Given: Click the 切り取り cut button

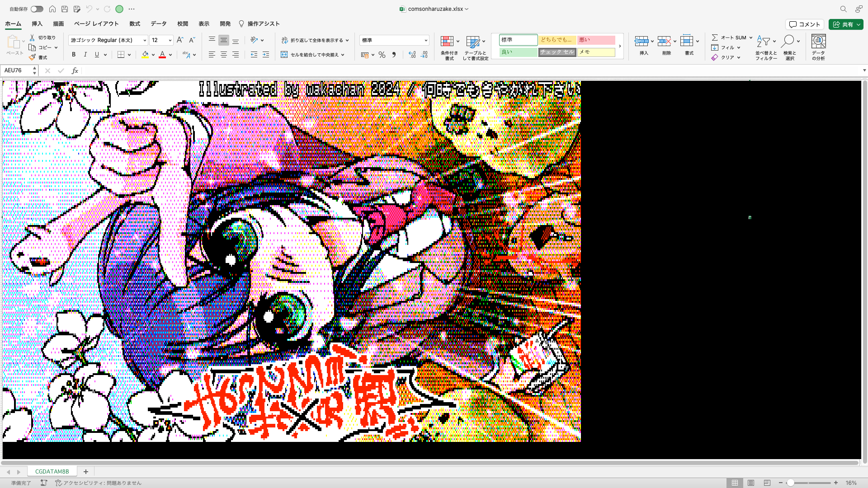Looking at the screenshot, I should [42, 38].
